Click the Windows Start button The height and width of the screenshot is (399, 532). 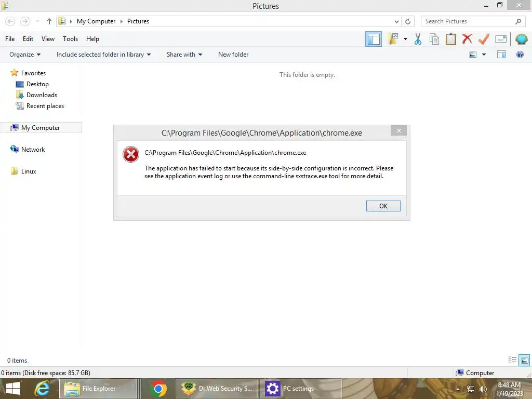coord(13,389)
